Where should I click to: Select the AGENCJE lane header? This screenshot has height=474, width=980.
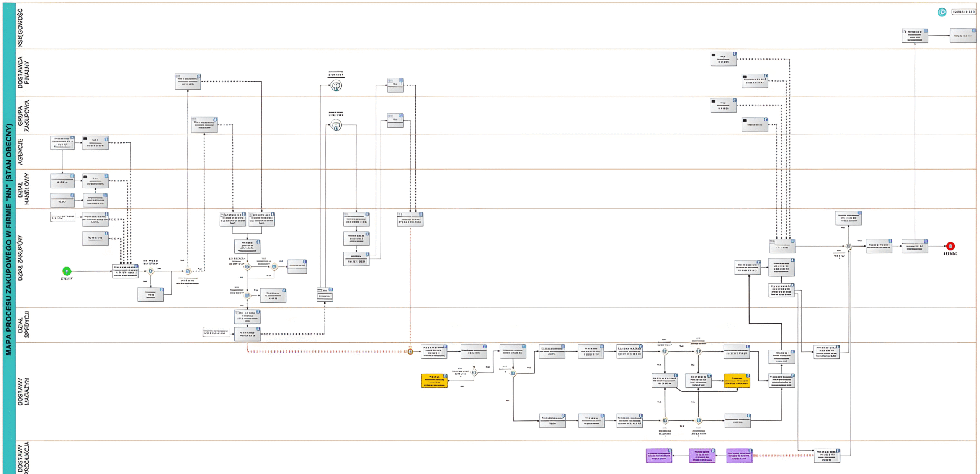click(20, 152)
